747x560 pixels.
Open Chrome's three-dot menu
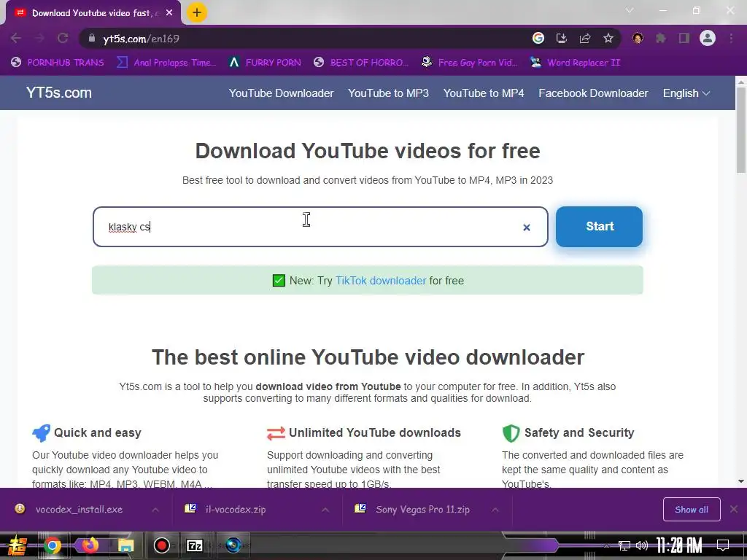[731, 38]
